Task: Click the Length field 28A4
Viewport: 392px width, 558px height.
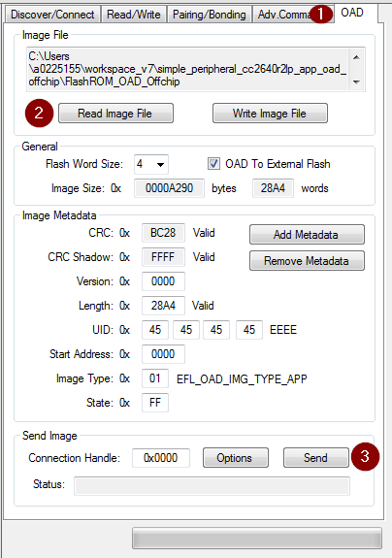Action: (x=163, y=306)
